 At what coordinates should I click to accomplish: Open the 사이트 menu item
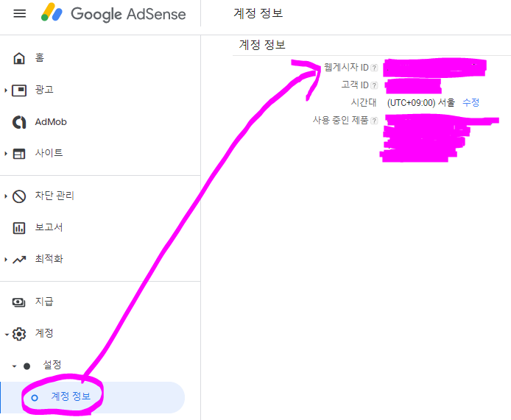click(x=49, y=153)
